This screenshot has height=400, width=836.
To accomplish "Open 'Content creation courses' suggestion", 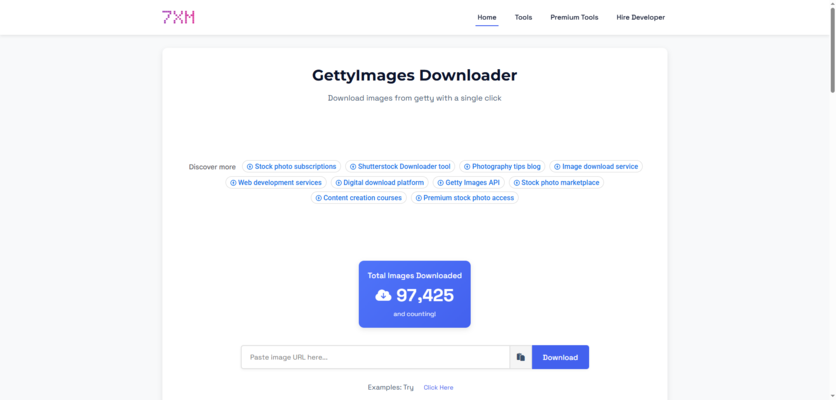I will [x=359, y=198].
